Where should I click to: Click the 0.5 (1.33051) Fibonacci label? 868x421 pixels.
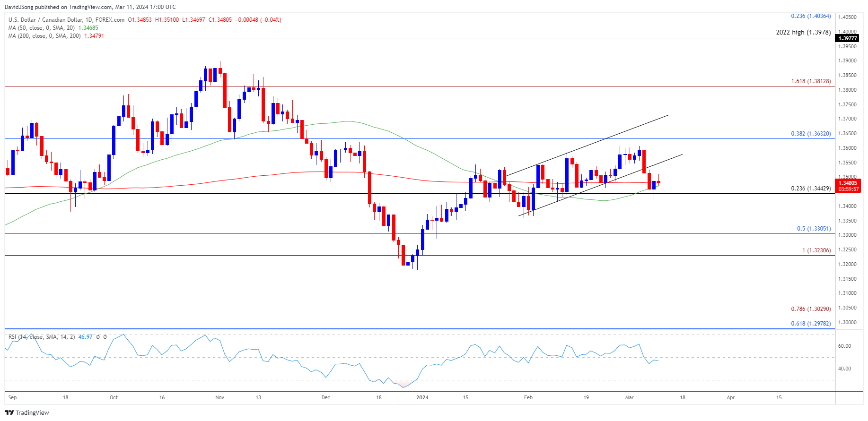814,229
